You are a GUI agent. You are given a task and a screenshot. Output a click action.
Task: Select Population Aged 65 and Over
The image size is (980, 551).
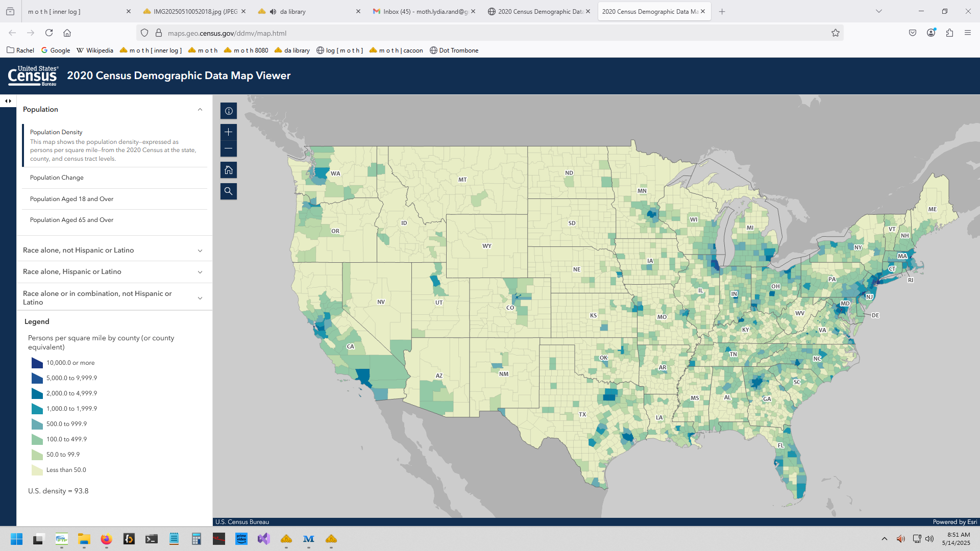click(71, 220)
